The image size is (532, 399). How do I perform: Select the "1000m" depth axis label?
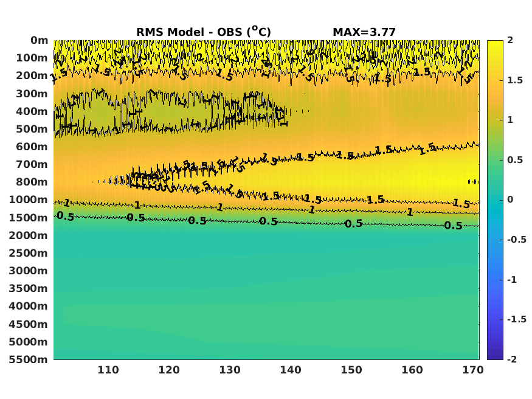(29, 200)
